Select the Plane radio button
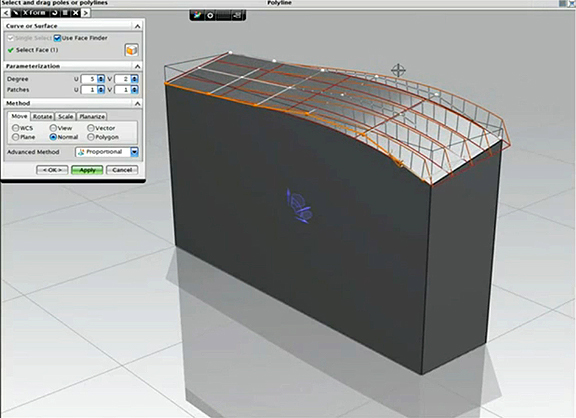The image size is (576, 418). pyautogui.click(x=15, y=137)
